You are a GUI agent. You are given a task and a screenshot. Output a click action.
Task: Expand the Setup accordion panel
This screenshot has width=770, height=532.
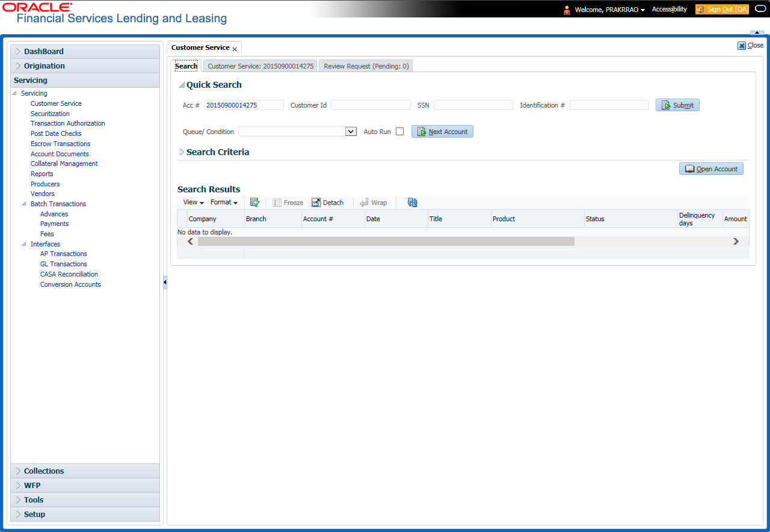[85, 515]
